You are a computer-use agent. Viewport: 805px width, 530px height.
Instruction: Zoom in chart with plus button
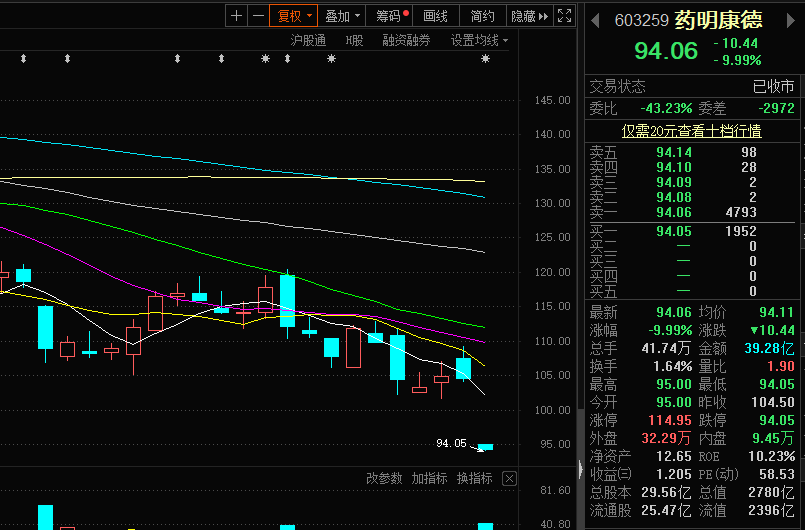click(x=236, y=16)
